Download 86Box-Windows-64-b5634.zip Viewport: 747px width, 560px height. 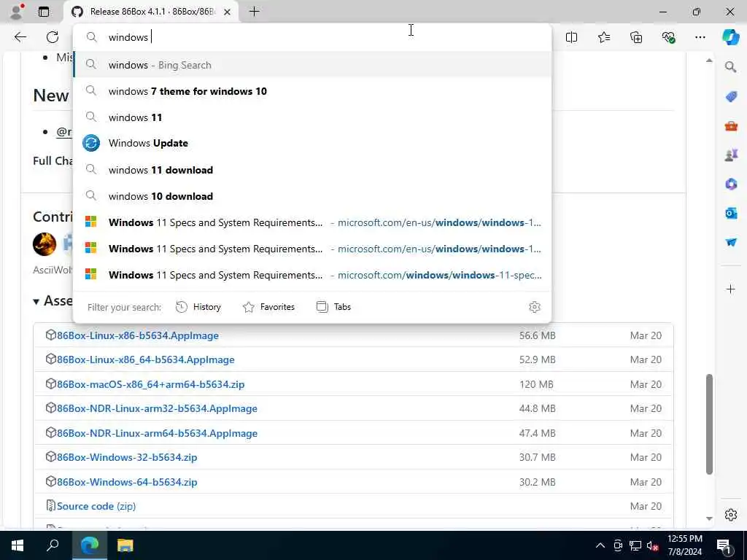pyautogui.click(x=127, y=482)
